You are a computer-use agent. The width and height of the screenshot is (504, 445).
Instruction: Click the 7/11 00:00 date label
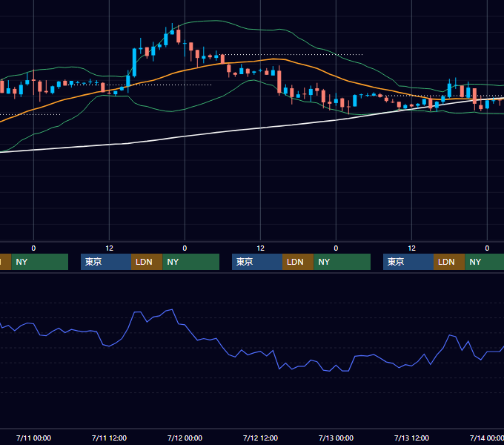[33, 438]
